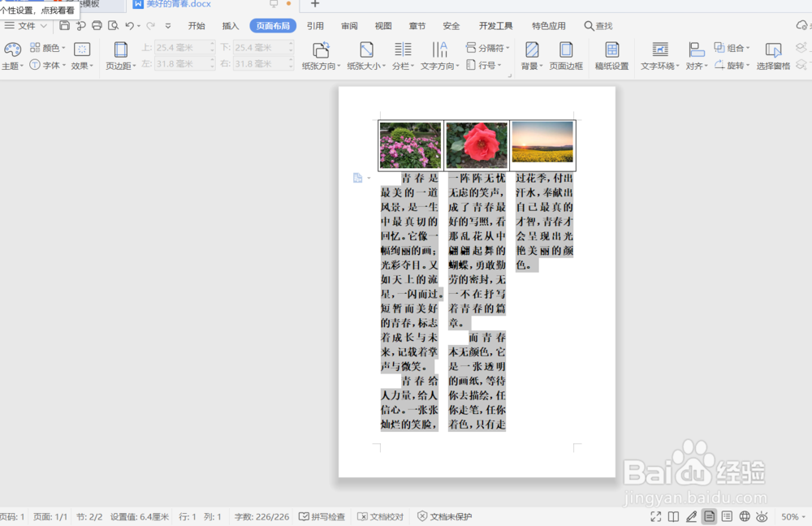Click the new tab plus button
The image size is (812, 526).
pyautogui.click(x=314, y=4)
